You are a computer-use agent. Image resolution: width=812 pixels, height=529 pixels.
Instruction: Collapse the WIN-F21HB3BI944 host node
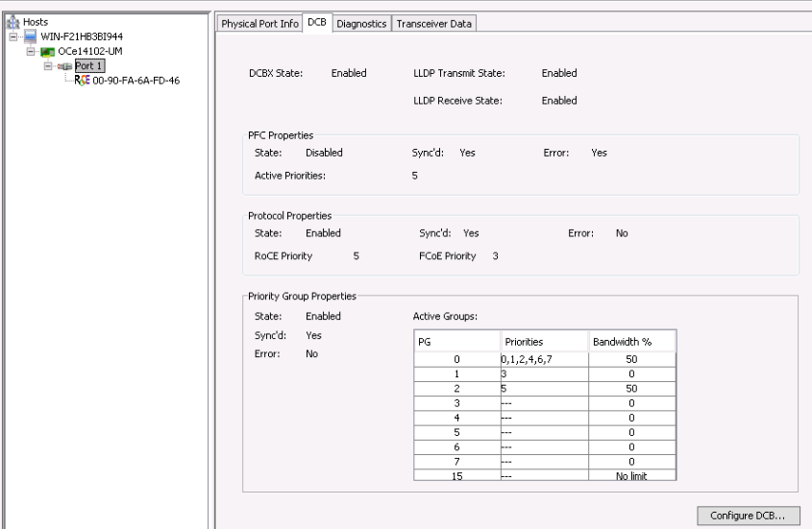[13, 36]
